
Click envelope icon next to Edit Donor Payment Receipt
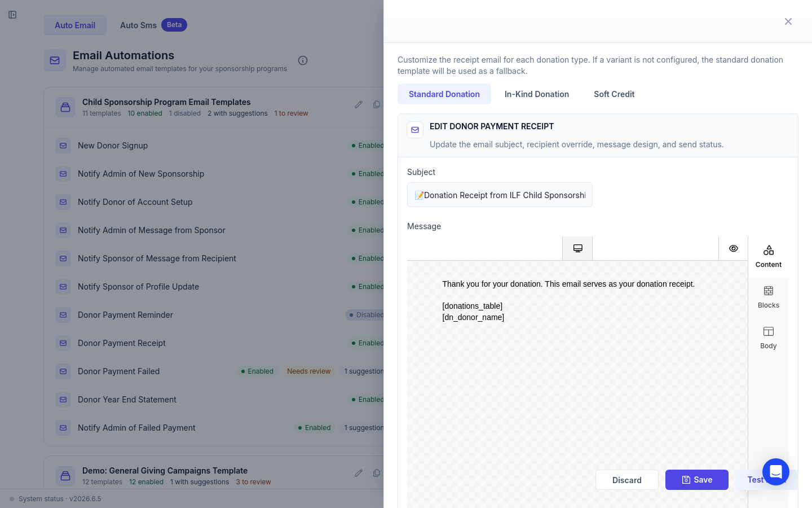click(x=415, y=130)
